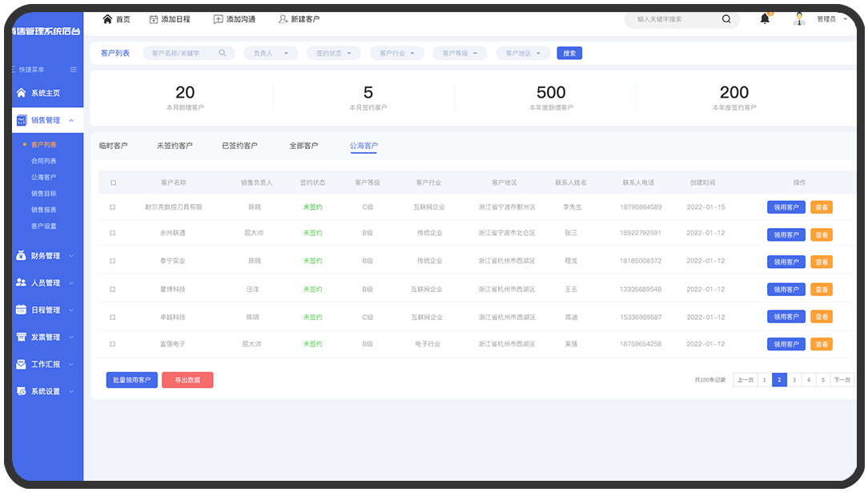
Task: Click the 财务管理 money bag icon
Action: click(x=22, y=256)
